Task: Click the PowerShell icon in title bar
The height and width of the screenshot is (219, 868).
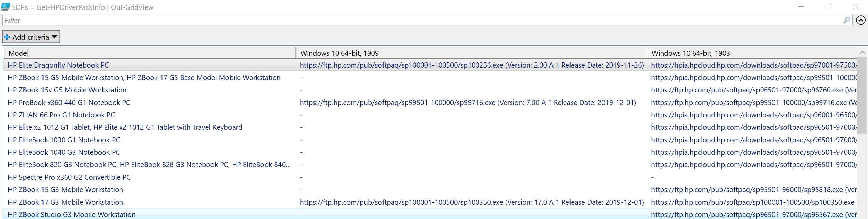Action: click(x=5, y=7)
